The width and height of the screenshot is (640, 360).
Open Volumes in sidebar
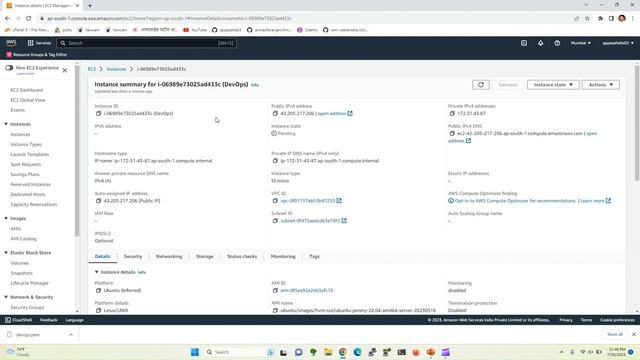(x=20, y=263)
